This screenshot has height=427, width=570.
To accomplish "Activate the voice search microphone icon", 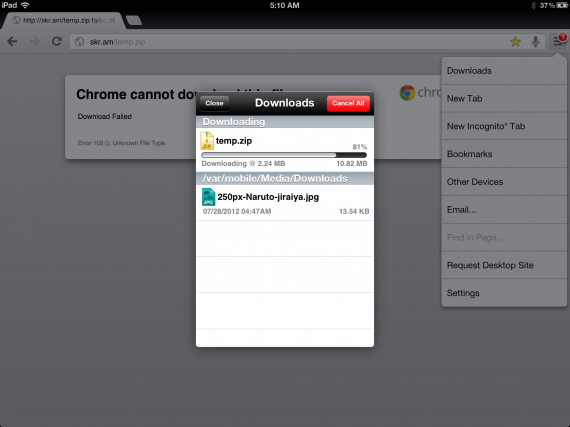I will [x=535, y=42].
